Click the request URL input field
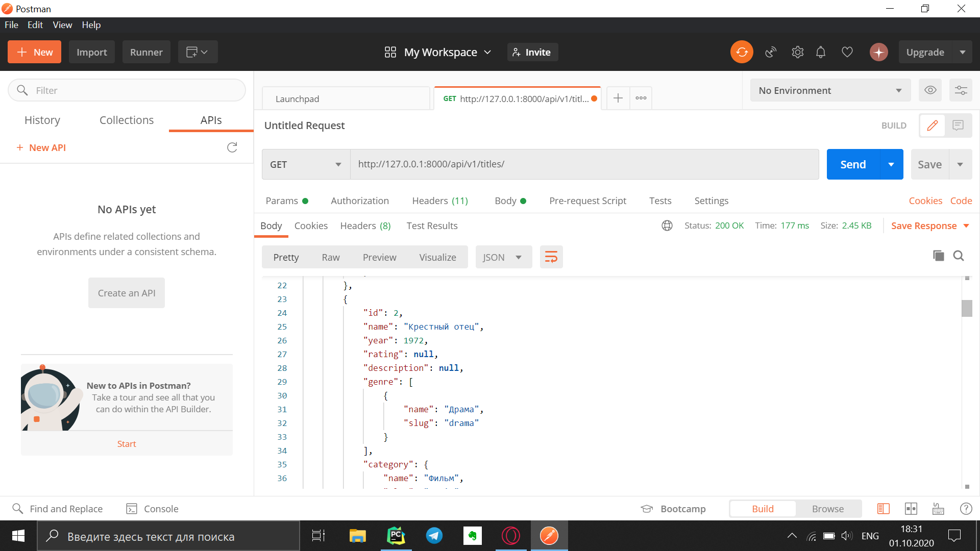Image resolution: width=980 pixels, height=551 pixels. pos(584,164)
